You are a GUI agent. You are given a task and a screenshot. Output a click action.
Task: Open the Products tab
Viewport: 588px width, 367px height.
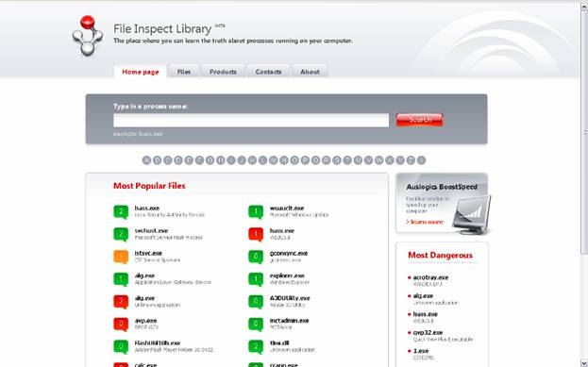(223, 72)
